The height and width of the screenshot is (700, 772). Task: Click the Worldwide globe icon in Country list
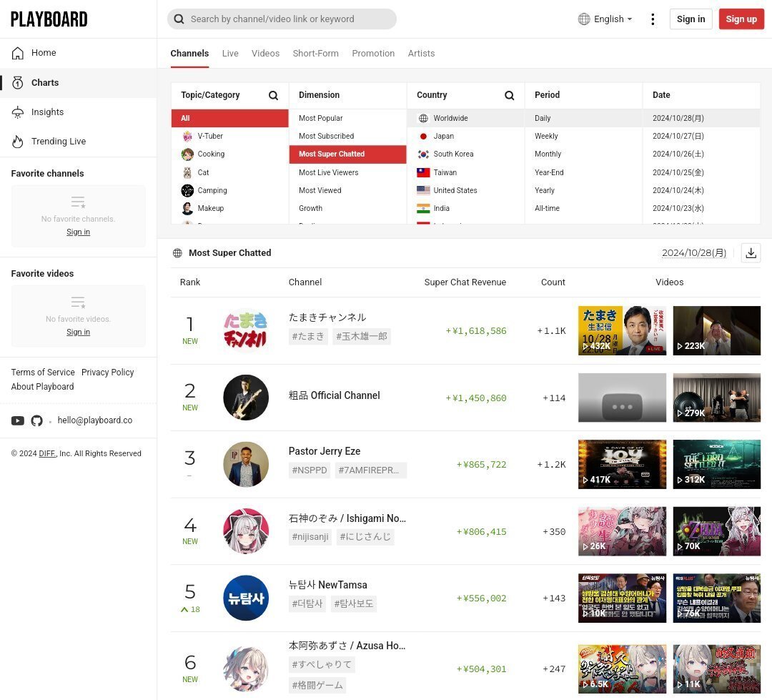(x=423, y=118)
